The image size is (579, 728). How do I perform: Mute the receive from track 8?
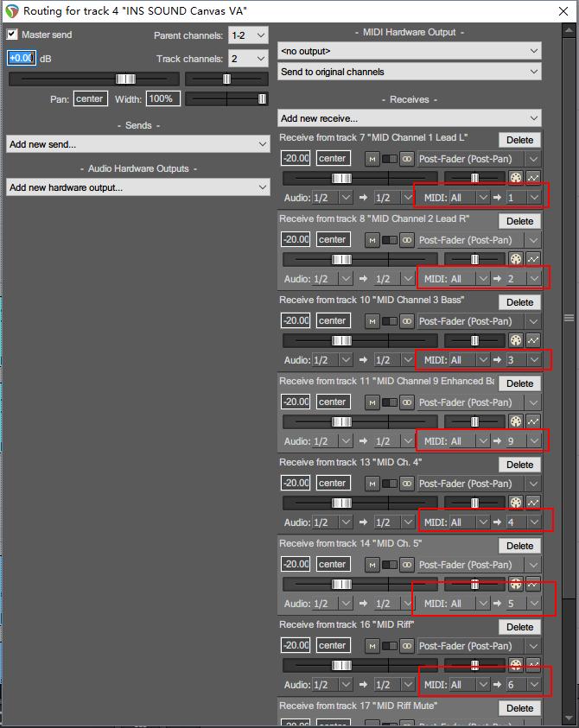click(372, 240)
